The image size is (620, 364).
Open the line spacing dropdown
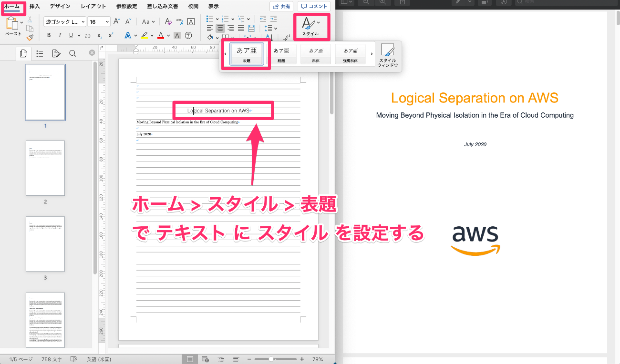pyautogui.click(x=270, y=28)
